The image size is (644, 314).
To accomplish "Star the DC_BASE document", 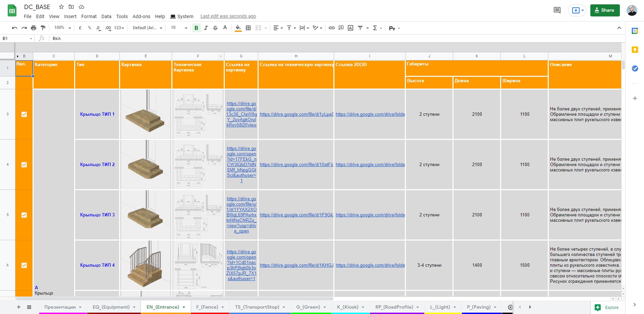I will pyautogui.click(x=61, y=7).
